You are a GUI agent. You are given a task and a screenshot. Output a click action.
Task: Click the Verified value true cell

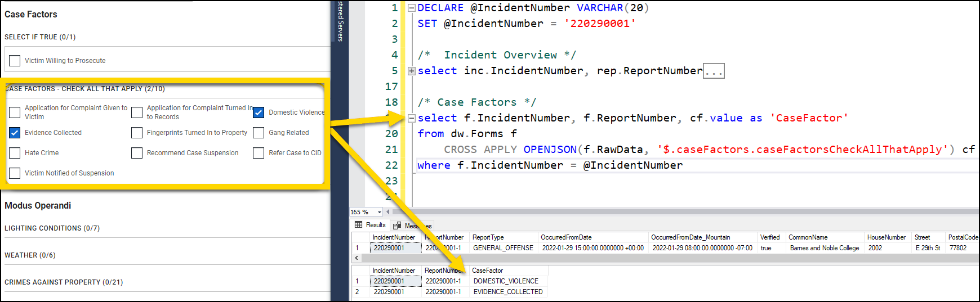click(772, 248)
